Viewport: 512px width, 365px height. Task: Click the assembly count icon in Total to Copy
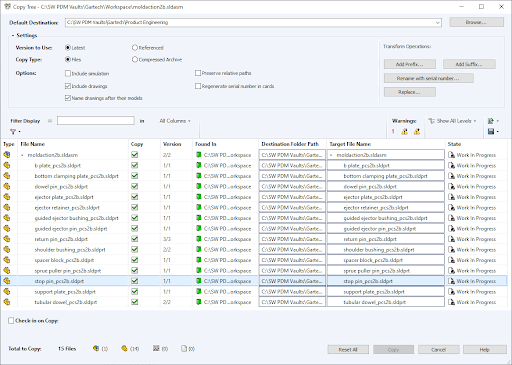[x=96, y=348]
